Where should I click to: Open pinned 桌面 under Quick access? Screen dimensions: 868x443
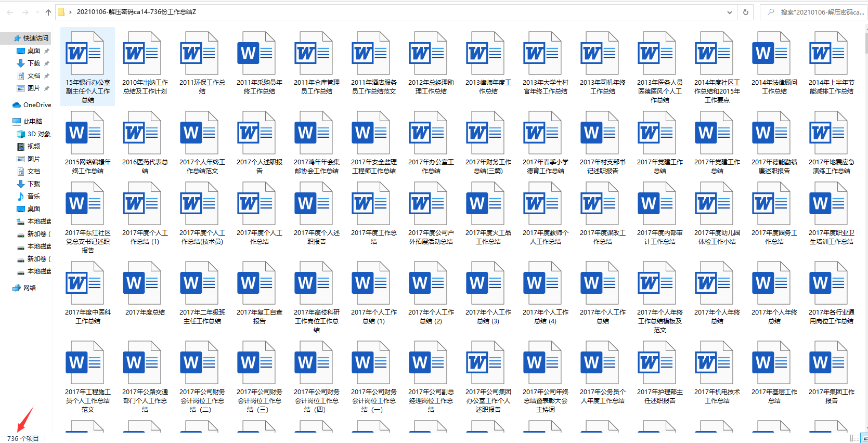tap(34, 51)
